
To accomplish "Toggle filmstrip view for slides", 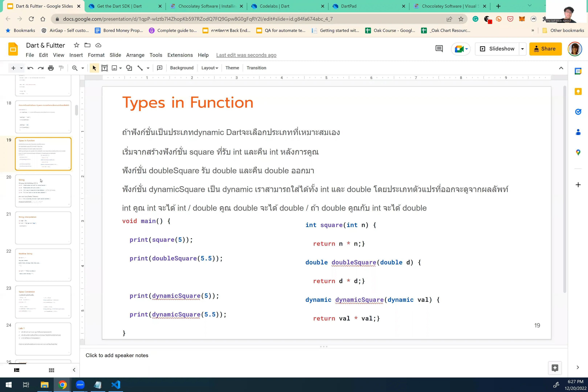I will (17, 370).
